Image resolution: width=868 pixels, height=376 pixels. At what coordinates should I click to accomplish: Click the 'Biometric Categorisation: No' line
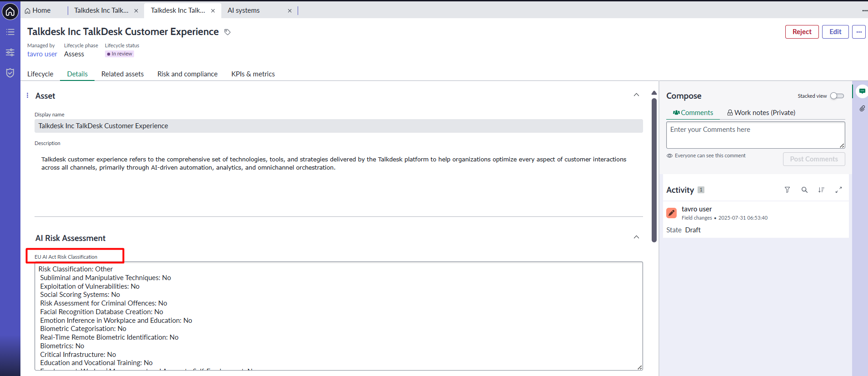click(x=83, y=329)
